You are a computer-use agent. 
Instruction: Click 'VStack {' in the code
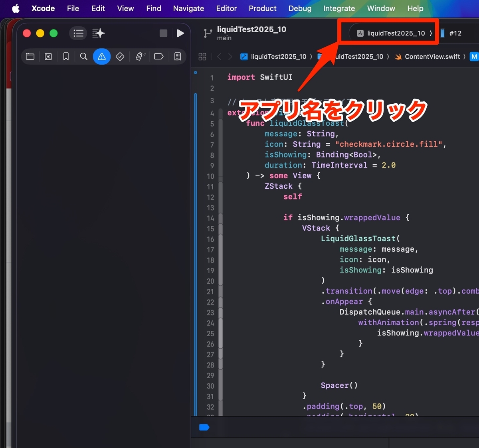pyautogui.click(x=321, y=228)
